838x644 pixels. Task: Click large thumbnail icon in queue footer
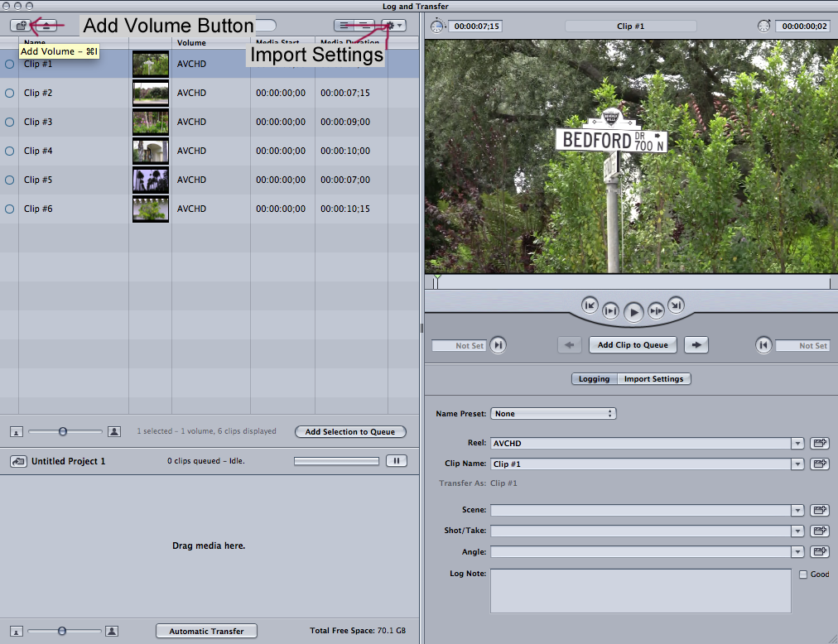coord(112,632)
